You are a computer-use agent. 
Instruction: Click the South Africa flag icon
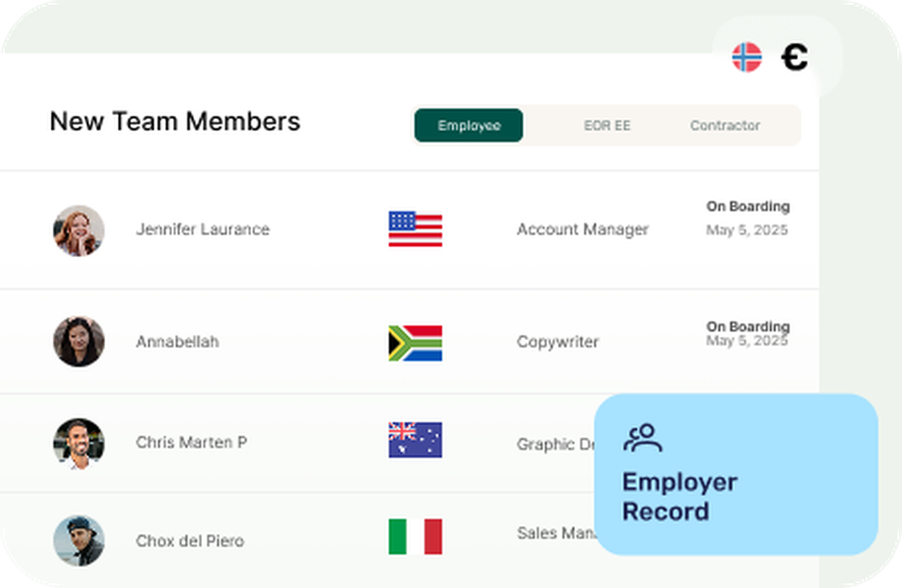tap(415, 343)
